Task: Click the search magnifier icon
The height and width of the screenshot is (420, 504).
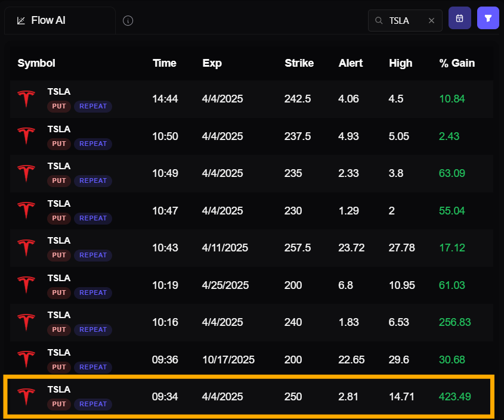Action: pyautogui.click(x=379, y=20)
